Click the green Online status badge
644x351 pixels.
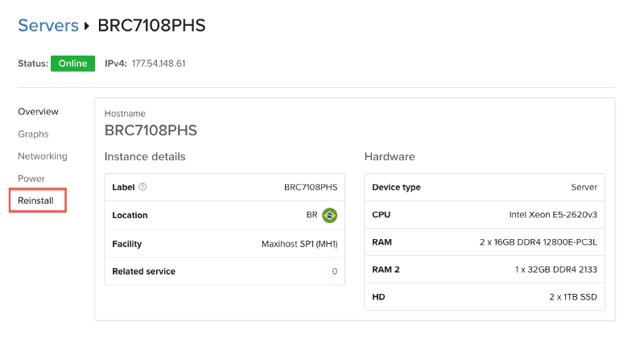(72, 64)
